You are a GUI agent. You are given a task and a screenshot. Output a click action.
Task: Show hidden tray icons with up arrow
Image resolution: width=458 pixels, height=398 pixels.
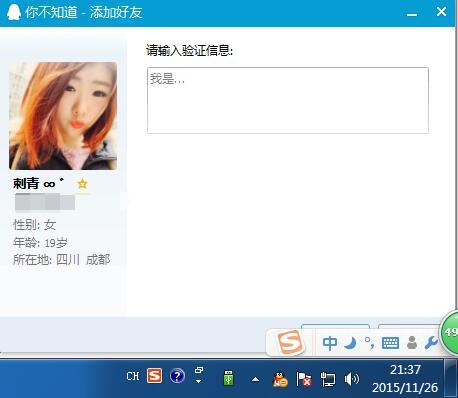(x=256, y=379)
